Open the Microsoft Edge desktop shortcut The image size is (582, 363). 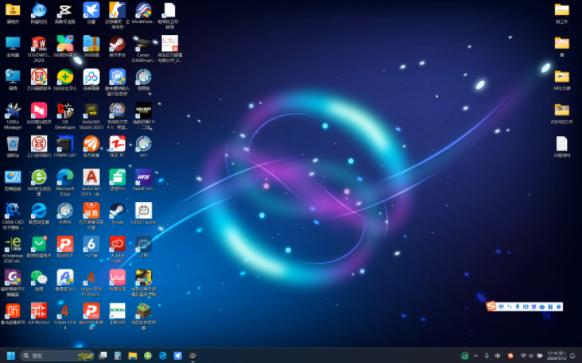click(65, 177)
